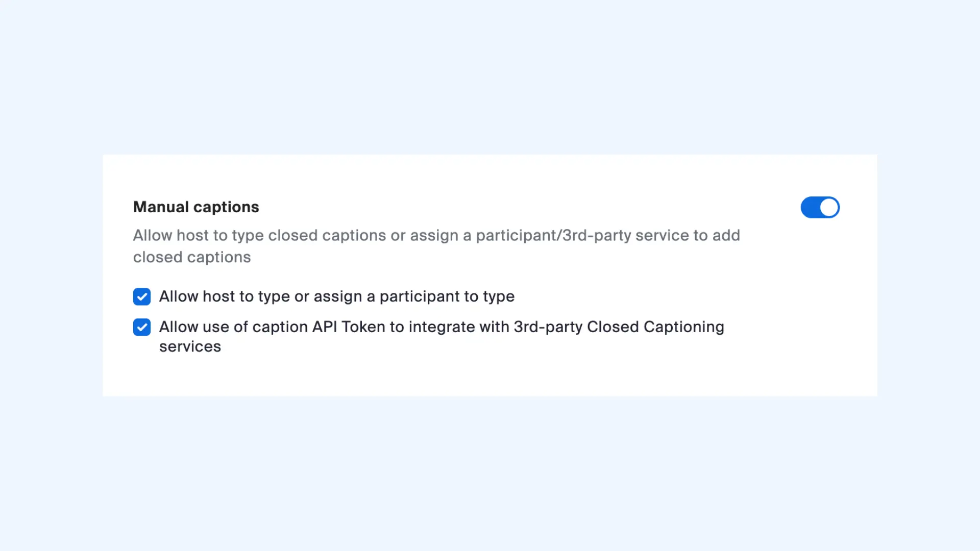Toggle the Manual captions switch off
The height and width of the screenshot is (551, 980).
820,207
